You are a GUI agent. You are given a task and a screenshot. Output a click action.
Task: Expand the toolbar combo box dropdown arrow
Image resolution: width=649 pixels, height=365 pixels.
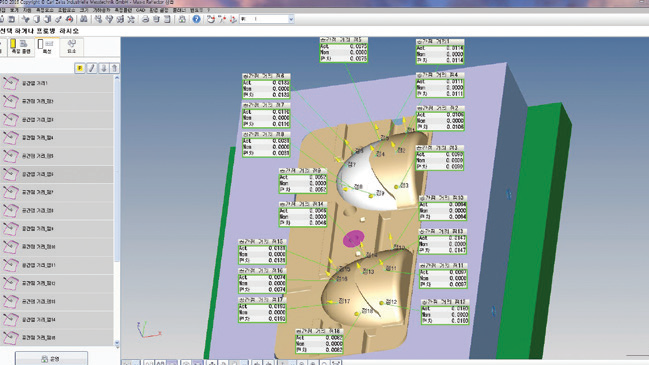(x=291, y=19)
